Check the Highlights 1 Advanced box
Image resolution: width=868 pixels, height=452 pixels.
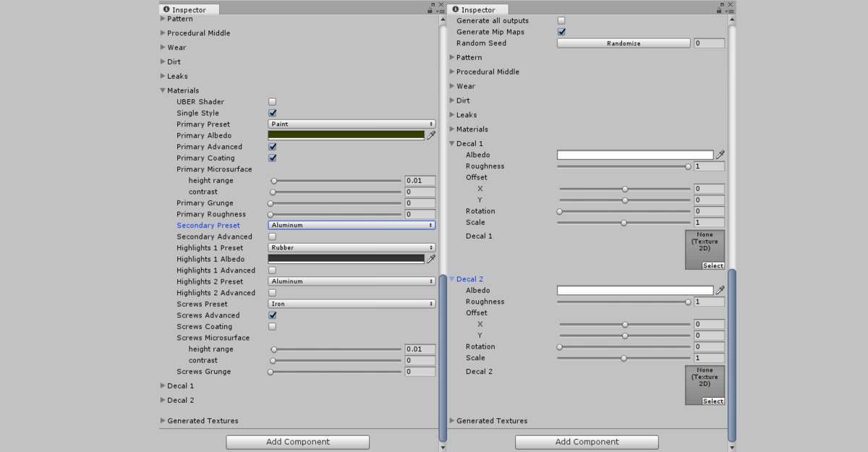[272, 270]
